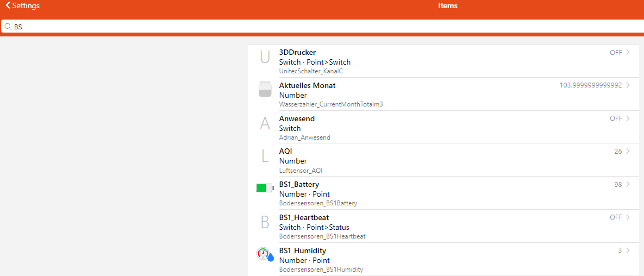Click the BS1_Battery green battery icon
Viewport: 644px width, 276px height.
265,188
